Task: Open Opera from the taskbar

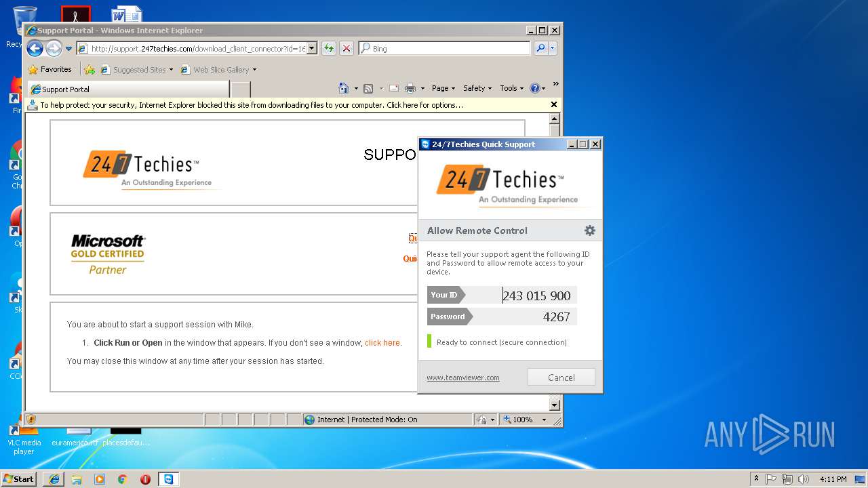Action: pos(145,479)
